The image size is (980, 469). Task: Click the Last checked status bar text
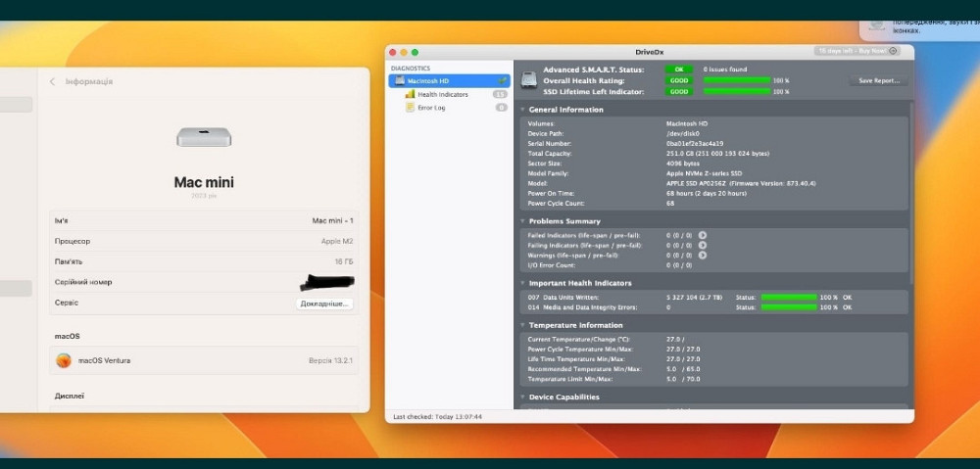click(x=437, y=416)
